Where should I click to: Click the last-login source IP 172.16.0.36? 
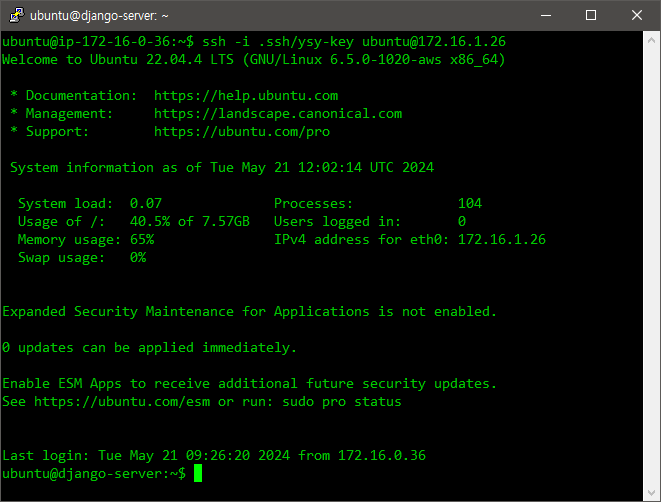(x=382, y=456)
